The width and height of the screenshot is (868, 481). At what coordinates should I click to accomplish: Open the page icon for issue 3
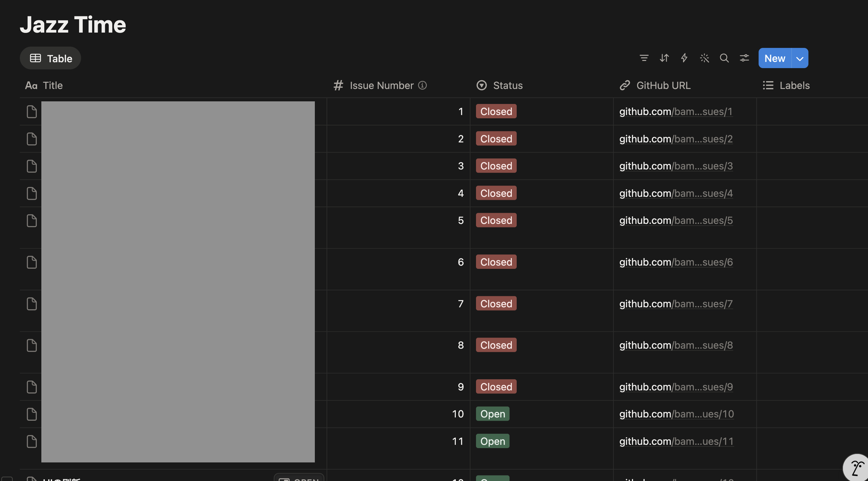pos(32,166)
